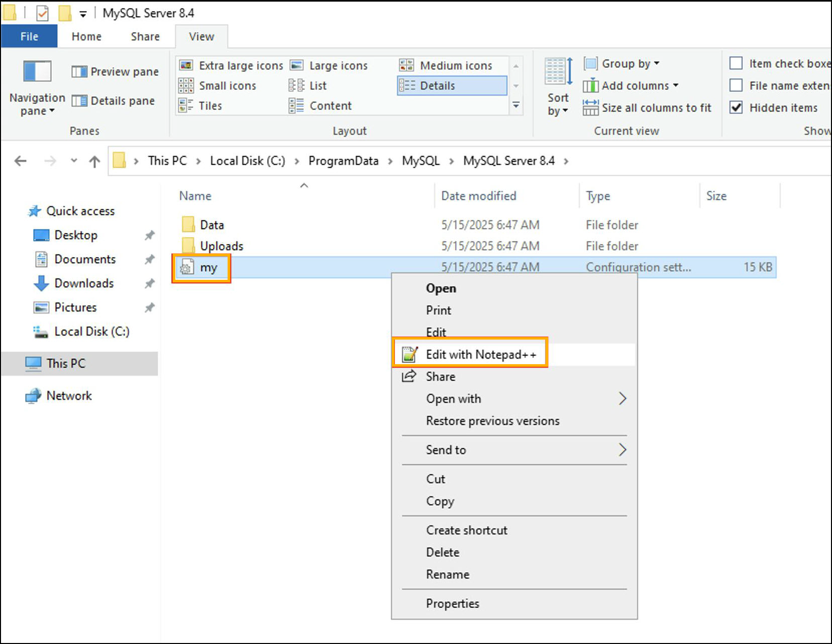Click Local Disk (C:) in the address path

point(248,161)
